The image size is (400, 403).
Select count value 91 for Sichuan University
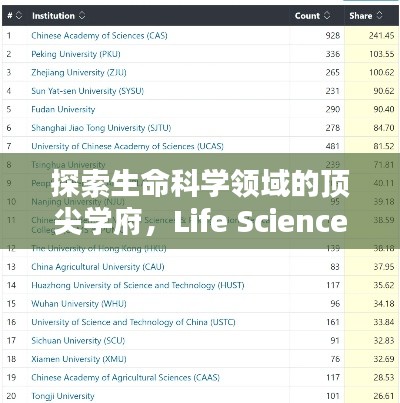pyautogui.click(x=335, y=341)
